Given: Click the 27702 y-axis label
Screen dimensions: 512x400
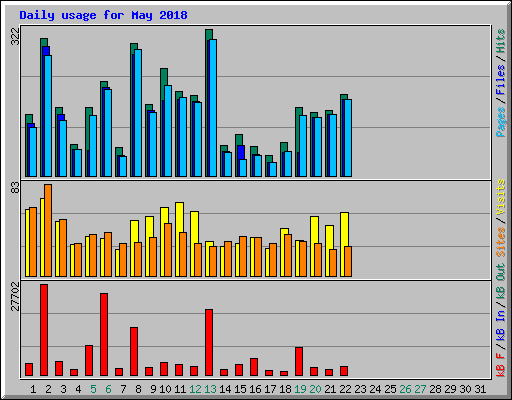Looking at the screenshot, I should [15, 296].
